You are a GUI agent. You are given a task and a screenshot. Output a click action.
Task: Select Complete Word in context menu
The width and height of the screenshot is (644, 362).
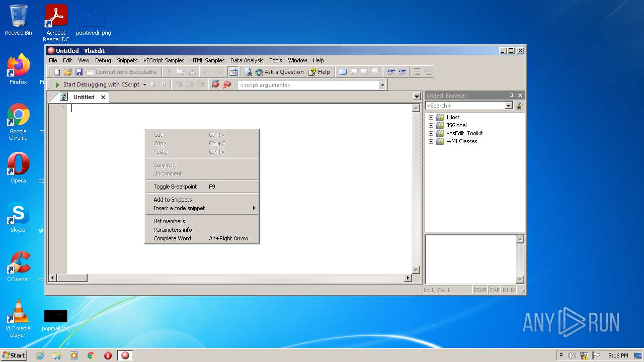(201, 238)
